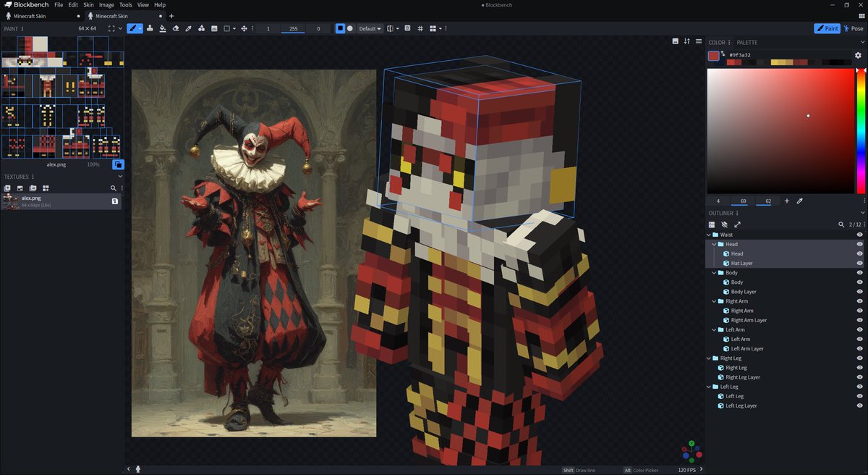Select the Eraser tool
The width and height of the screenshot is (868, 475).
[176, 28]
